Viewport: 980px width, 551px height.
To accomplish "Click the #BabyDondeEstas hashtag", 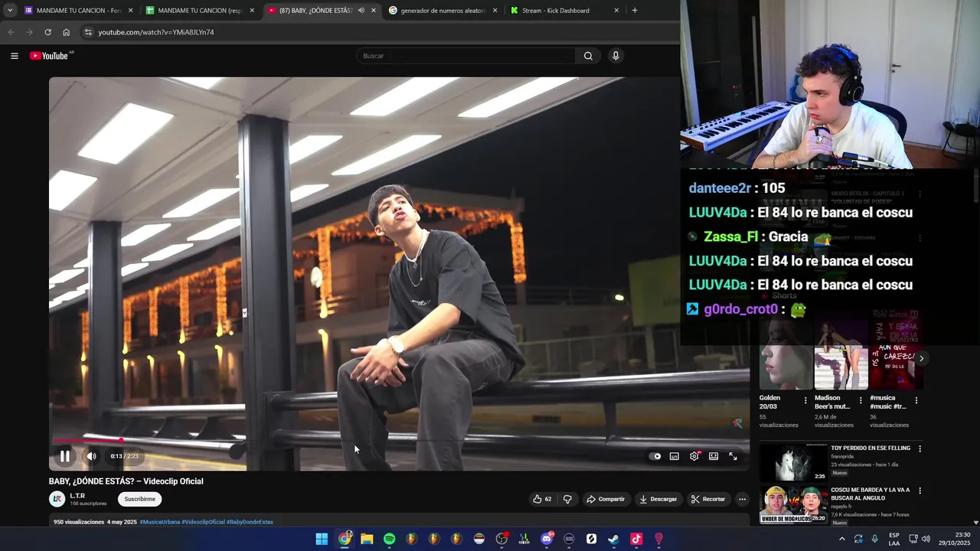I will (250, 522).
